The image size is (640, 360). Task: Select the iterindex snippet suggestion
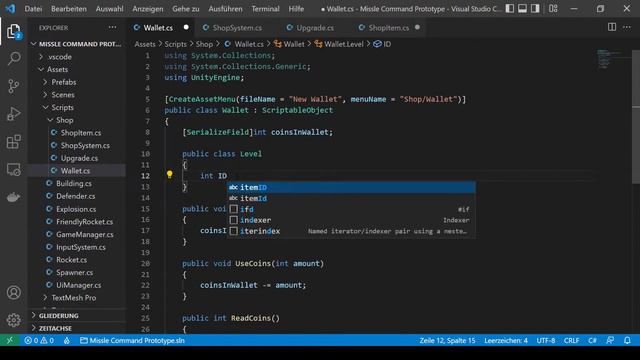pos(351,231)
